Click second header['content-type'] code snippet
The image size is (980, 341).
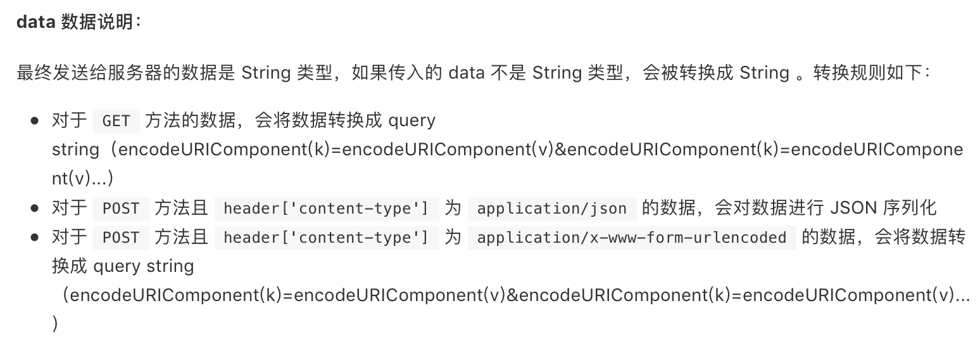[x=326, y=238]
